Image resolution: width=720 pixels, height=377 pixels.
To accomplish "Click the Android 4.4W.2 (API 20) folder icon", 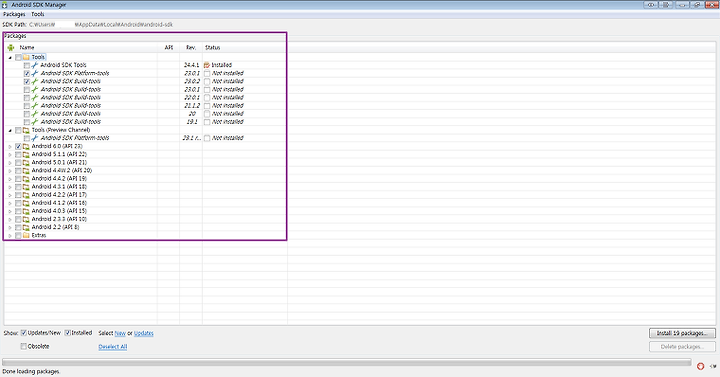I will coord(26,171).
